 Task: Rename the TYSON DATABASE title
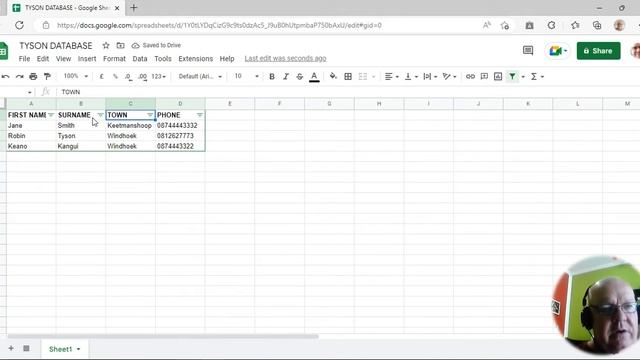56,45
